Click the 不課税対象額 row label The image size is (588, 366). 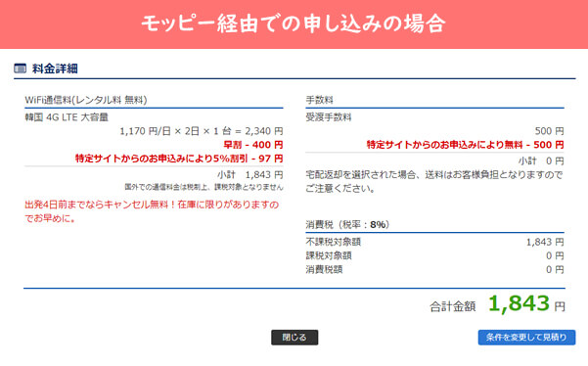coord(333,242)
